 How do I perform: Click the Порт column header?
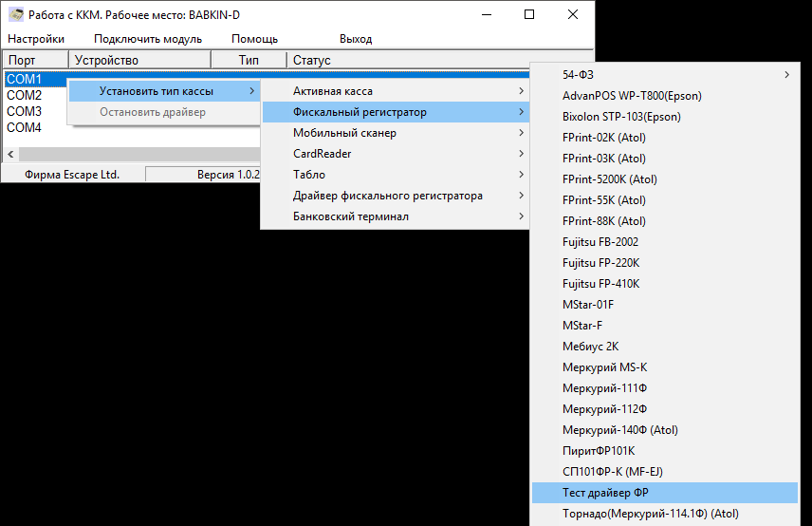36,60
